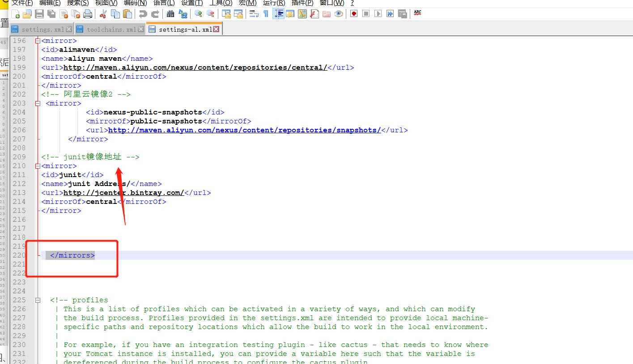The width and height of the screenshot is (633, 364).
Task: Play back the recorded macro
Action: point(378,14)
